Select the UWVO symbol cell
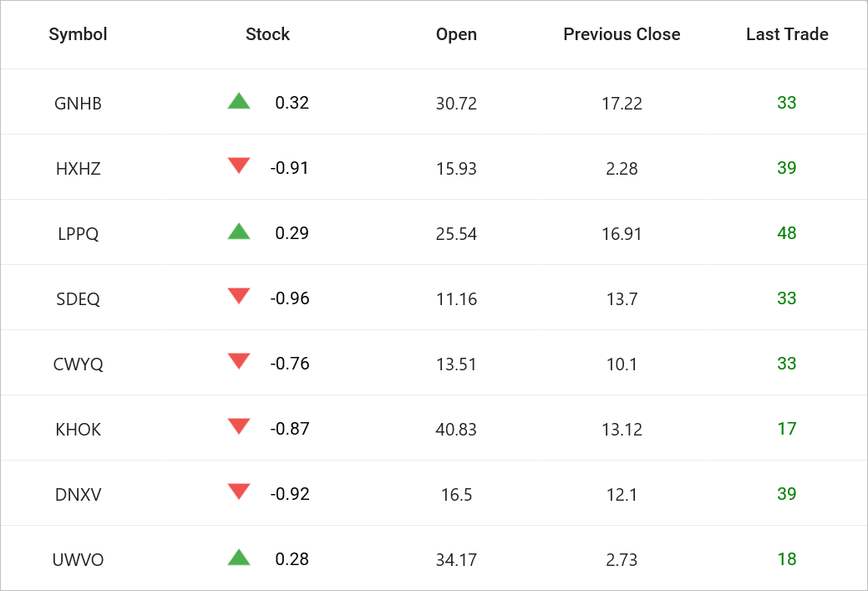 point(79,560)
